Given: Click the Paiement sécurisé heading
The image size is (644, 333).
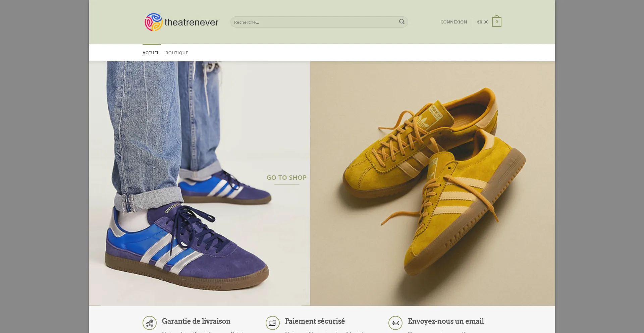Looking at the screenshot, I should point(315,321).
